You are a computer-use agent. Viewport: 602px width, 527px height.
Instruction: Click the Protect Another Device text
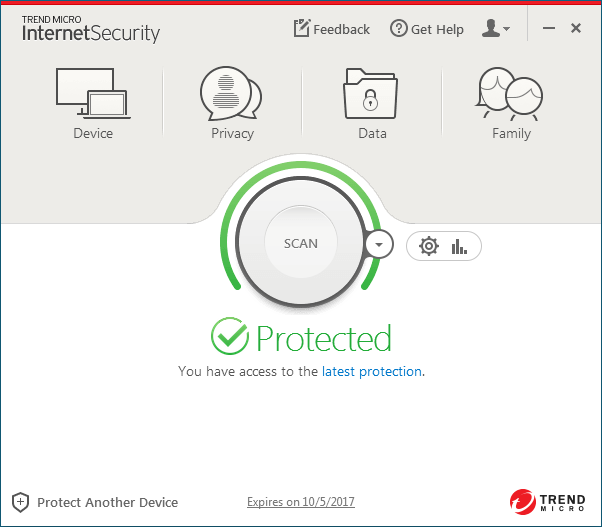pos(107,502)
